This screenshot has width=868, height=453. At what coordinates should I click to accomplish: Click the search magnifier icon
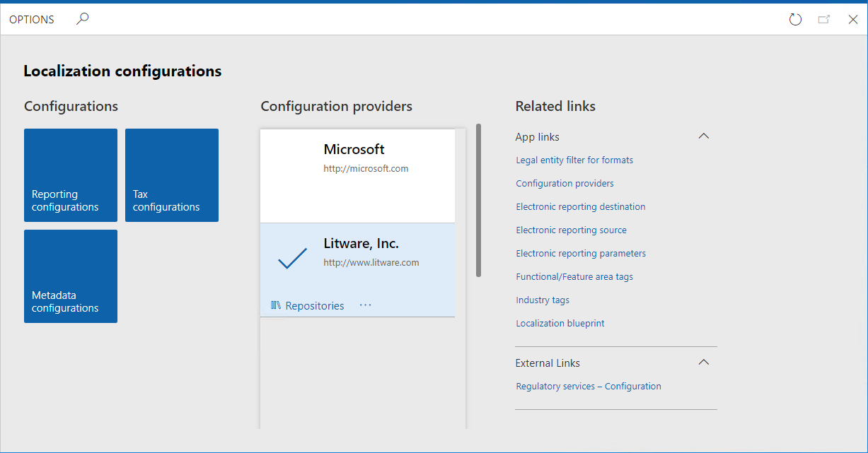pyautogui.click(x=83, y=19)
